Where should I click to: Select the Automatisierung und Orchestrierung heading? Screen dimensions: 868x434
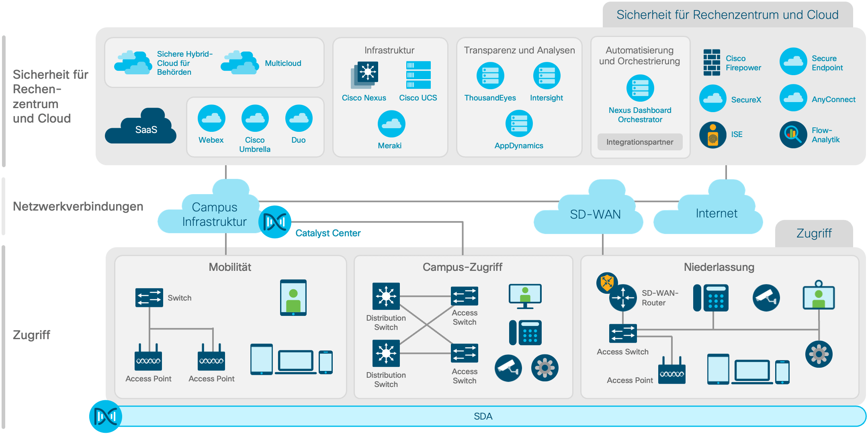click(640, 55)
